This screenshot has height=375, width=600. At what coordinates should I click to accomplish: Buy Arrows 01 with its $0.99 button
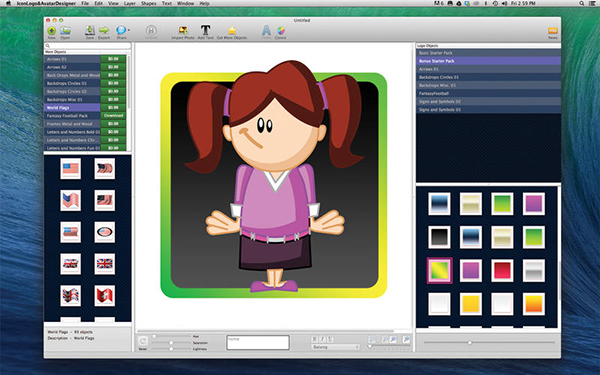[113, 59]
